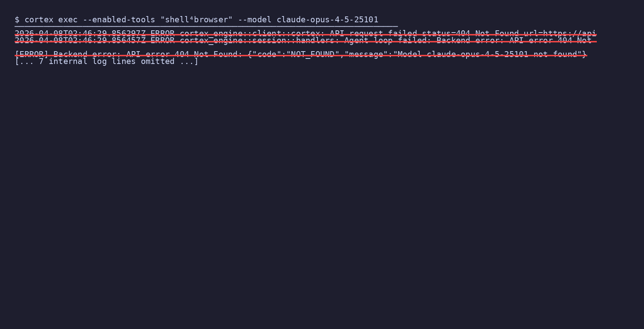Open the url=https://api link
This screenshot has height=329, width=644.
(560, 34)
